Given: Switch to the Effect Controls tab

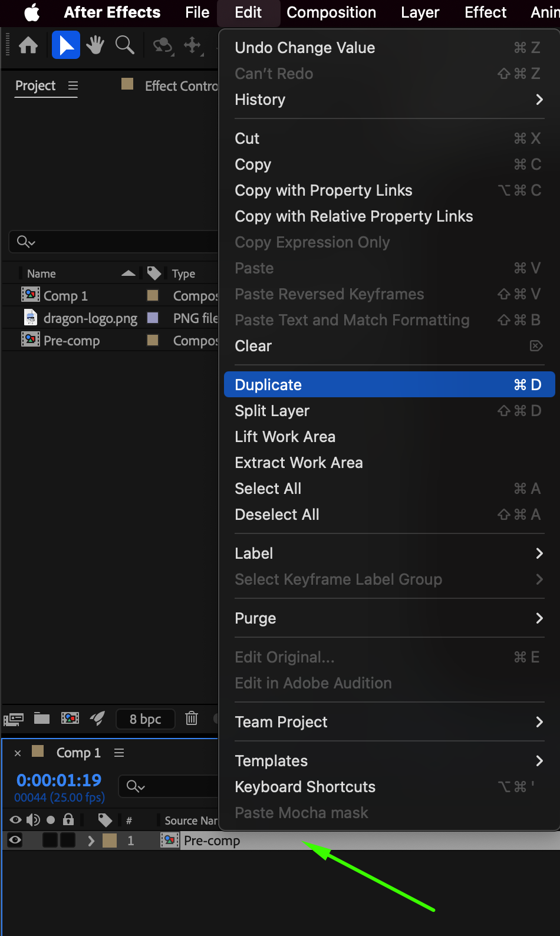Looking at the screenshot, I should [181, 86].
